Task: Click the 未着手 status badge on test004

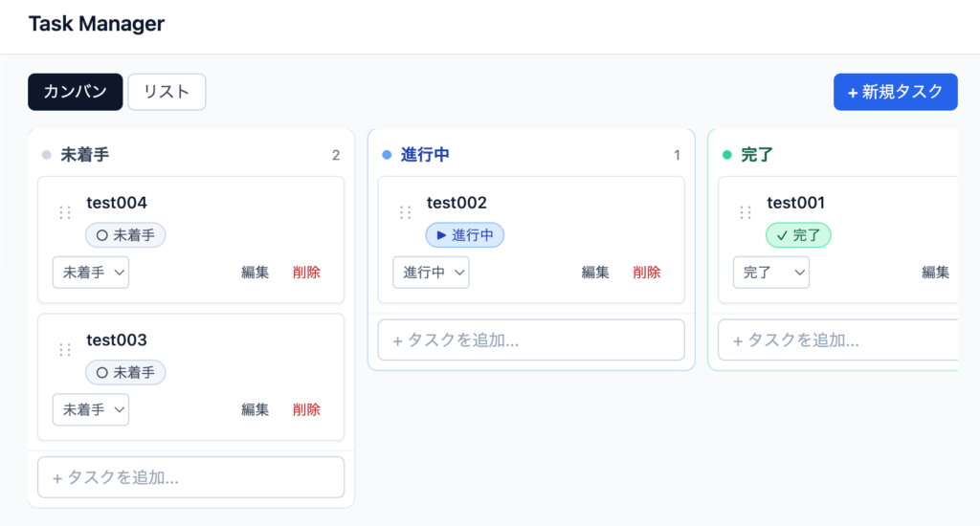Action: pos(125,235)
